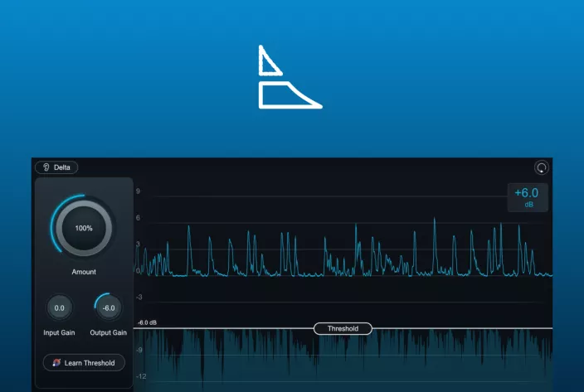Click the -6.0 dB threshold value label

[148, 323]
